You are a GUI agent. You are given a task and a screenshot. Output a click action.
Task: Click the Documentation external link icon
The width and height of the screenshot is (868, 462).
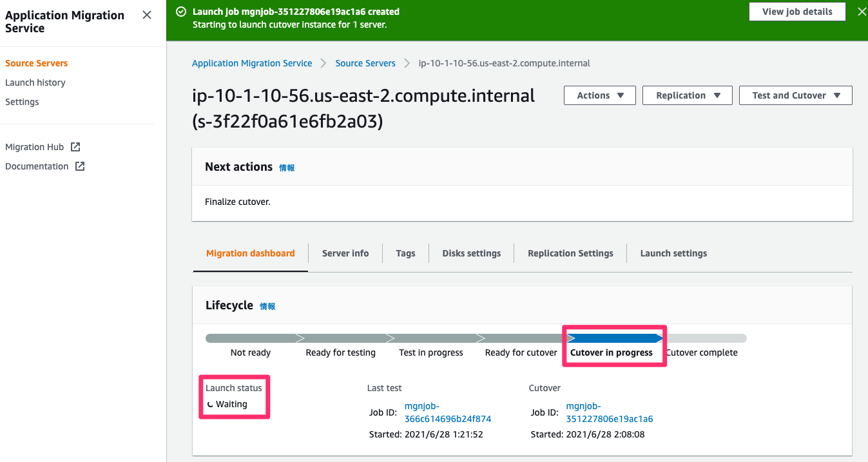point(80,166)
